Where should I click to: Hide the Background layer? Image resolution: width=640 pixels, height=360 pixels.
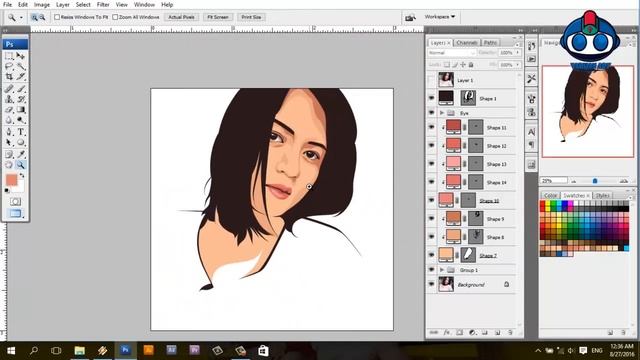pos(431,284)
